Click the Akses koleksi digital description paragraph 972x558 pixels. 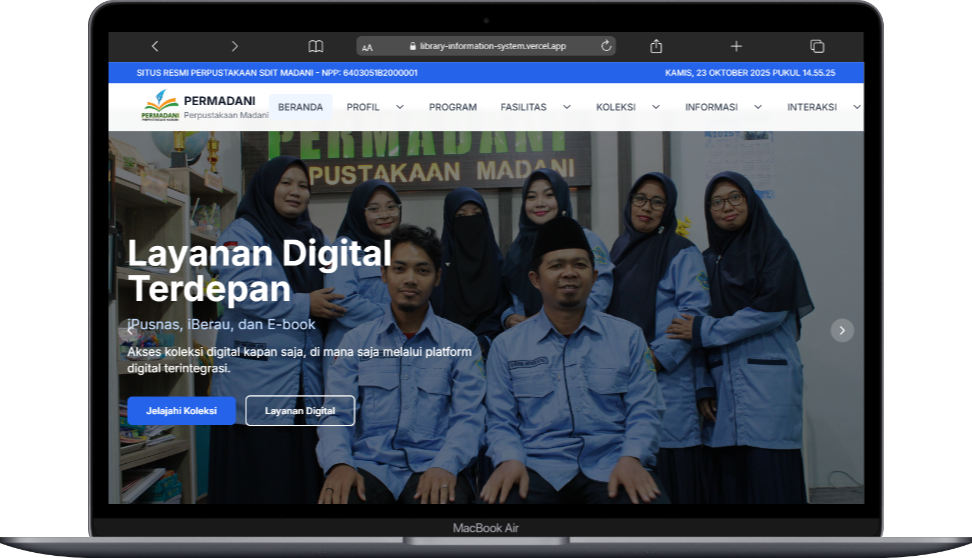pos(299,360)
